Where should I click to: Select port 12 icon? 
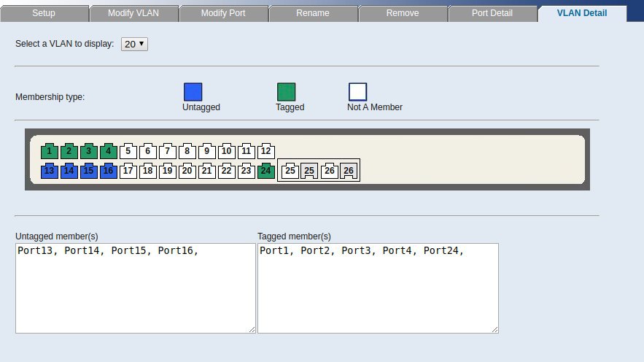click(x=266, y=151)
